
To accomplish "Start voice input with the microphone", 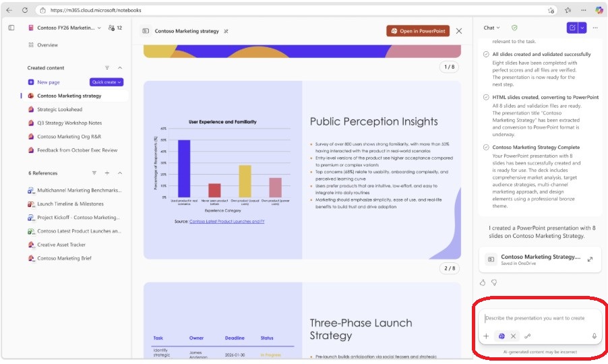I will 594,336.
